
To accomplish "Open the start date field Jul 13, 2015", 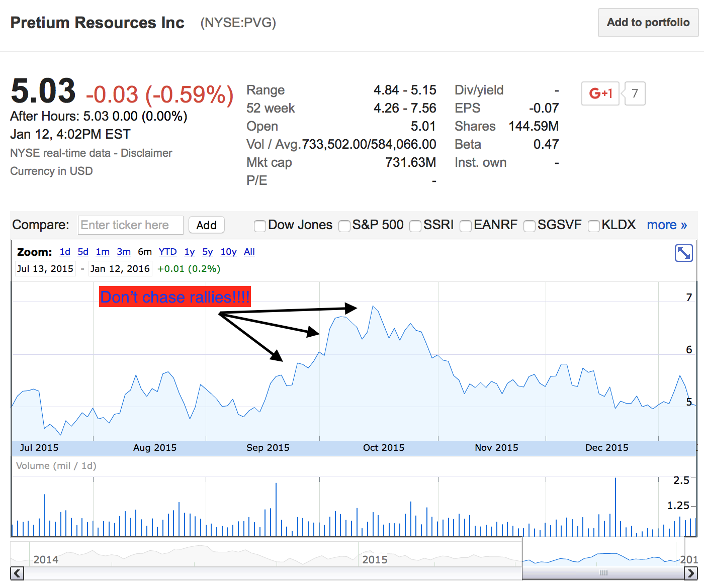I will click(45, 269).
